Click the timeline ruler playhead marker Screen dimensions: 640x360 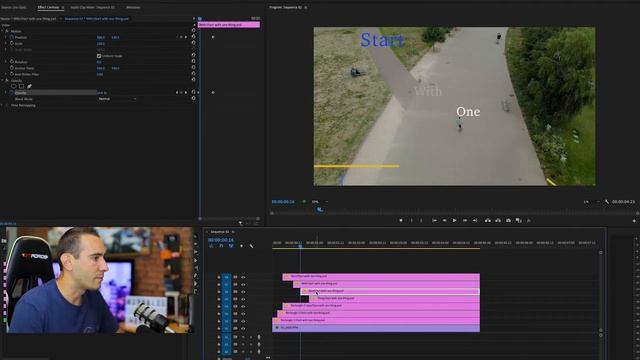point(300,246)
